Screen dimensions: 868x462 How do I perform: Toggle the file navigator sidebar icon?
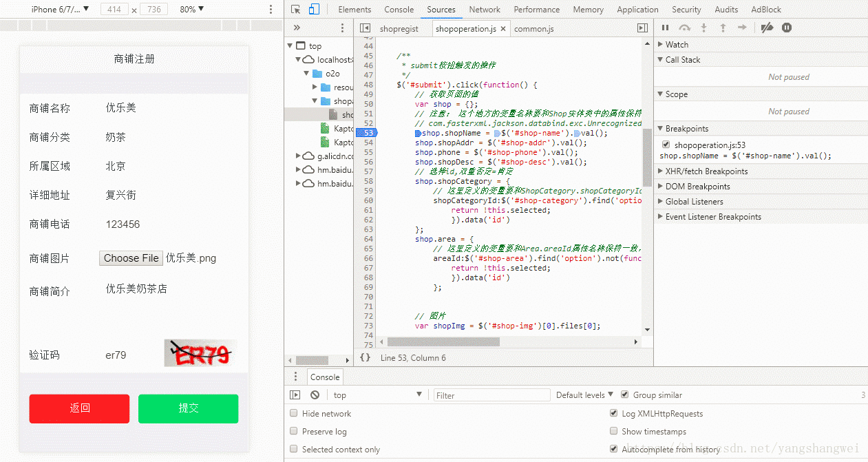point(366,28)
